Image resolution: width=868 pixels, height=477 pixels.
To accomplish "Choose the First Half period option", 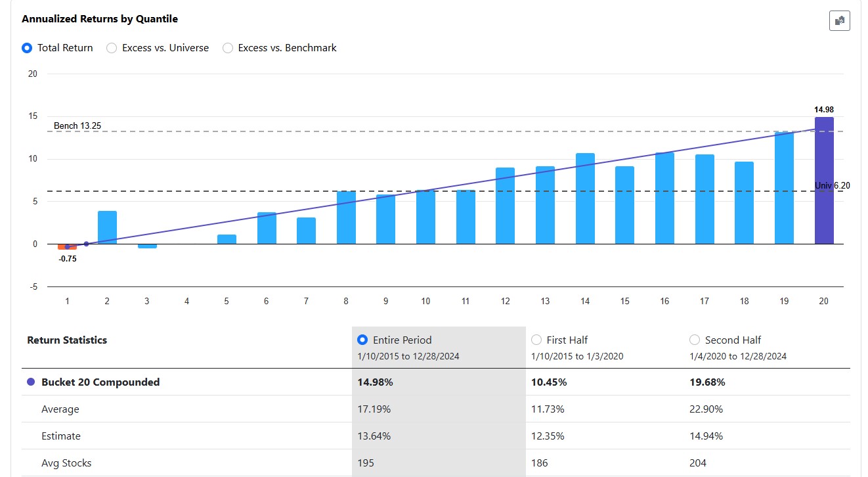I will [536, 340].
